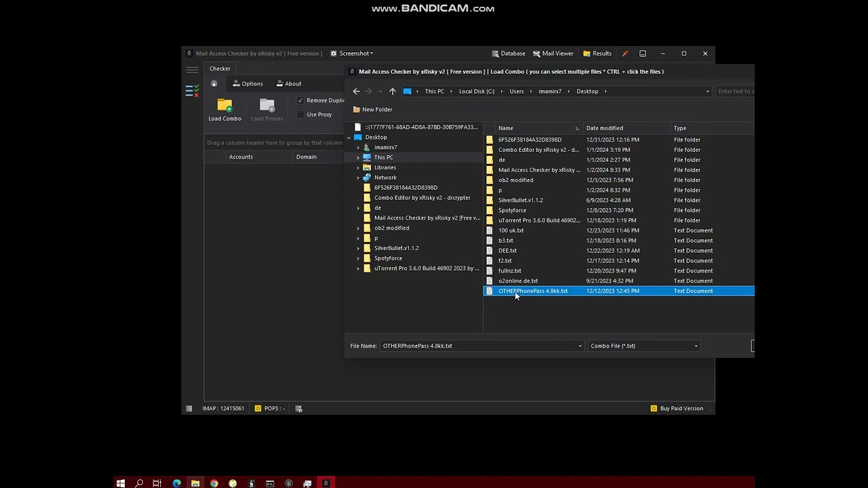The height and width of the screenshot is (488, 868).
Task: Click the up arrow in file dialog
Action: [392, 91]
